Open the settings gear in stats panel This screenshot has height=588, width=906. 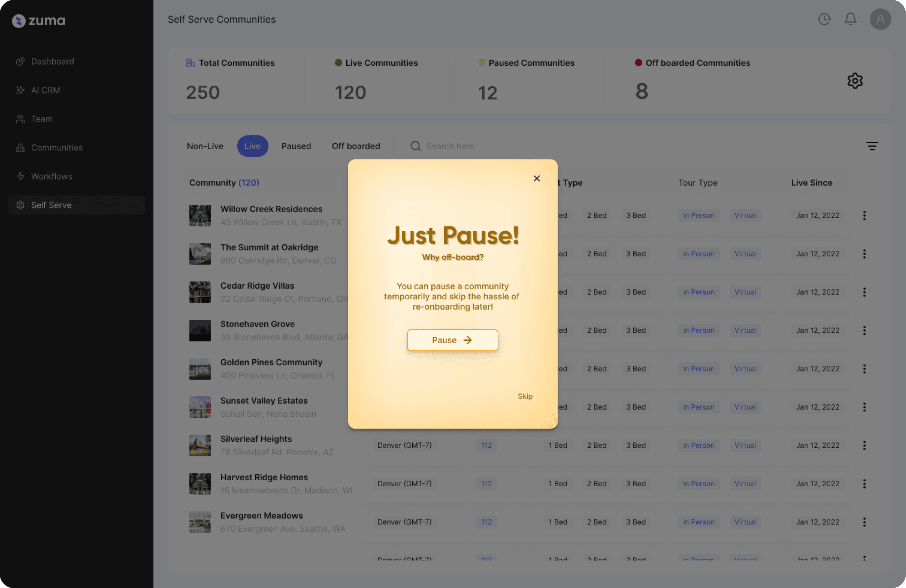(855, 81)
